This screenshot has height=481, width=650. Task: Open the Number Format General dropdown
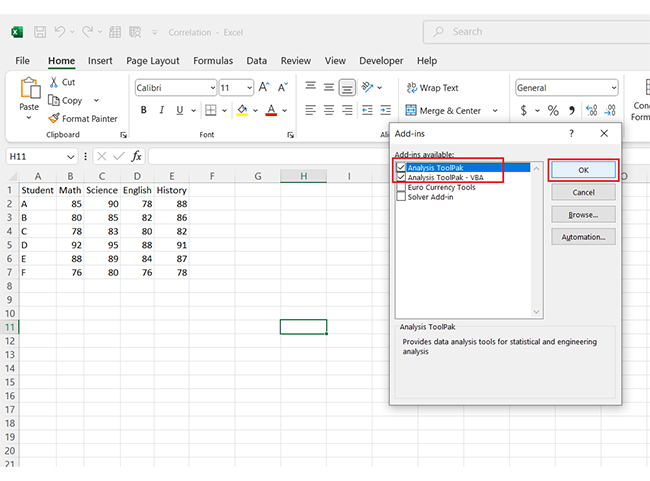(x=614, y=88)
